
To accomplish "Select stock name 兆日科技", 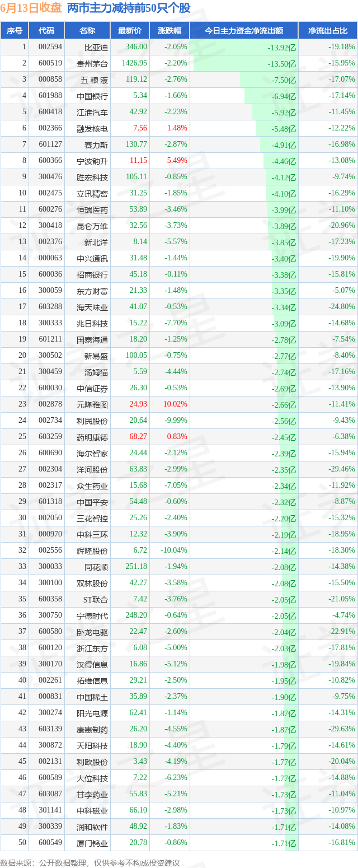I will pyautogui.click(x=92, y=323).
